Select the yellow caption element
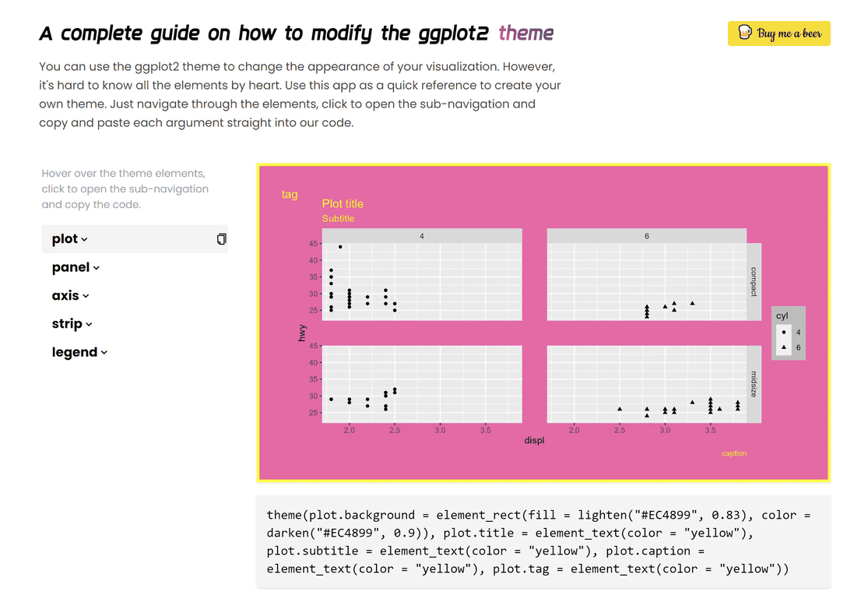The width and height of the screenshot is (868, 602). pyautogui.click(x=734, y=452)
